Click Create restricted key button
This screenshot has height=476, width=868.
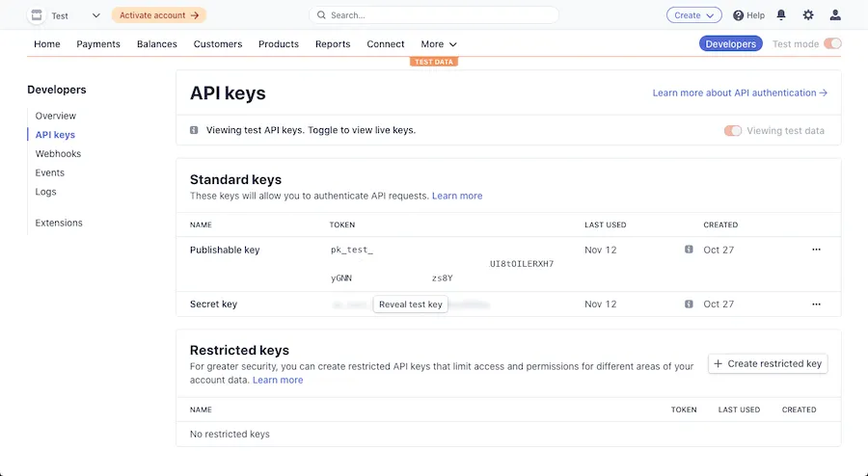pyautogui.click(x=768, y=363)
